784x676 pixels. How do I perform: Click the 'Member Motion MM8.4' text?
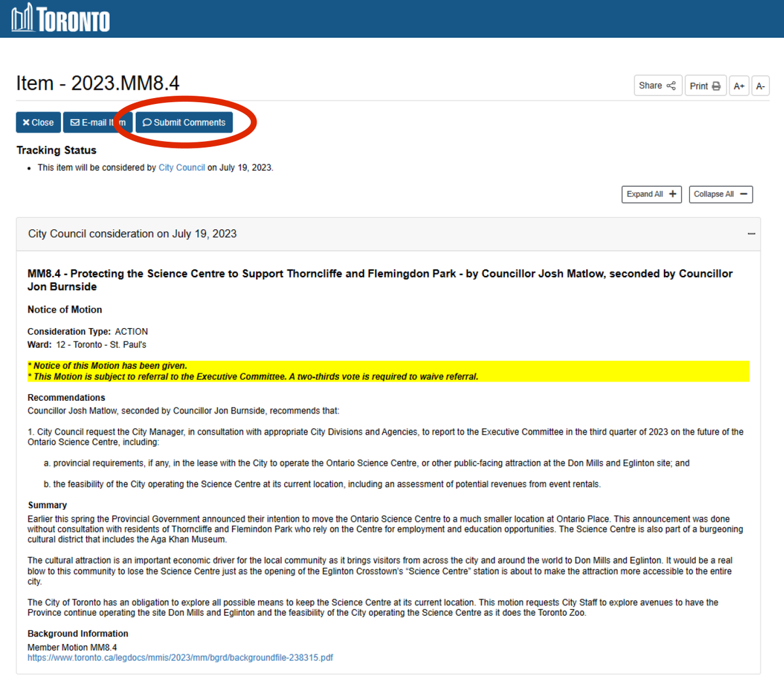tap(72, 647)
